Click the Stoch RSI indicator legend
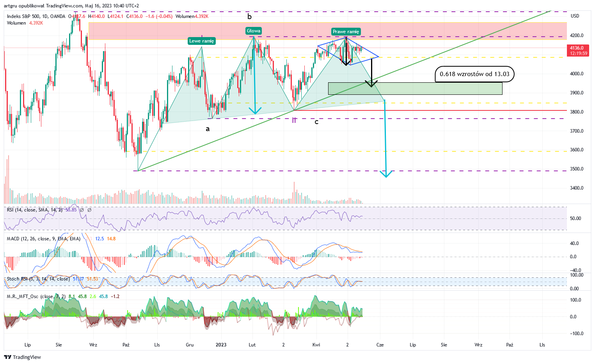The height and width of the screenshot is (364, 595). tap(38, 279)
